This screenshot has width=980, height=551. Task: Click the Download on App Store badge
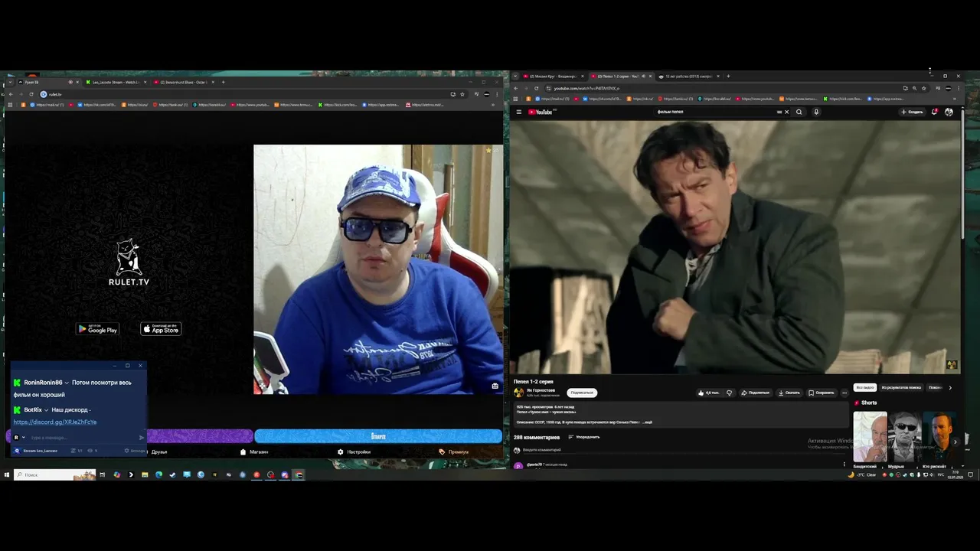point(161,329)
